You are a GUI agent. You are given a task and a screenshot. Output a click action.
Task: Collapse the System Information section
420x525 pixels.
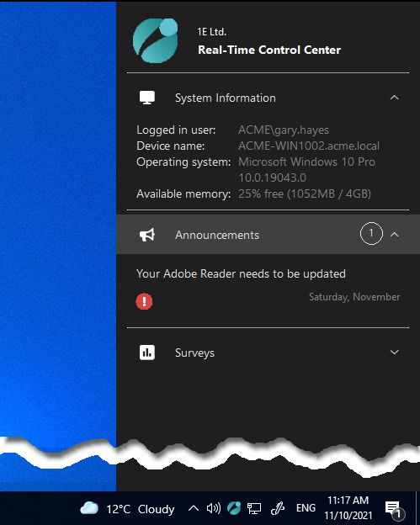point(395,98)
